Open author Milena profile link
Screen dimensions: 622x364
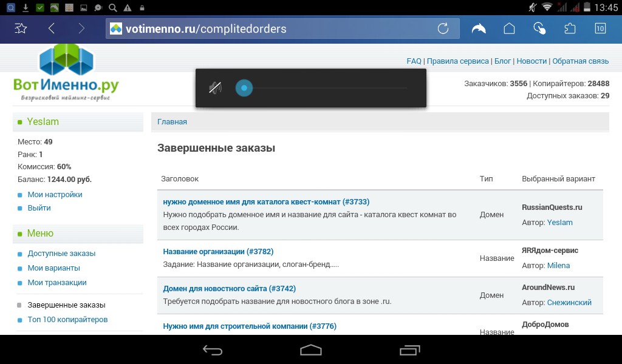[x=559, y=265]
